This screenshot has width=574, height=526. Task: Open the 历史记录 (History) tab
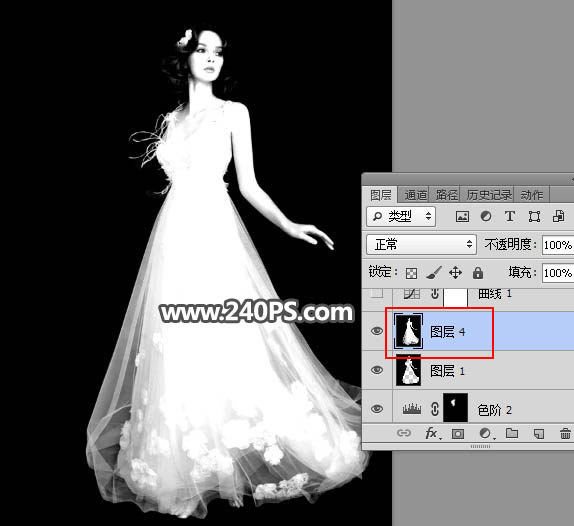489,195
